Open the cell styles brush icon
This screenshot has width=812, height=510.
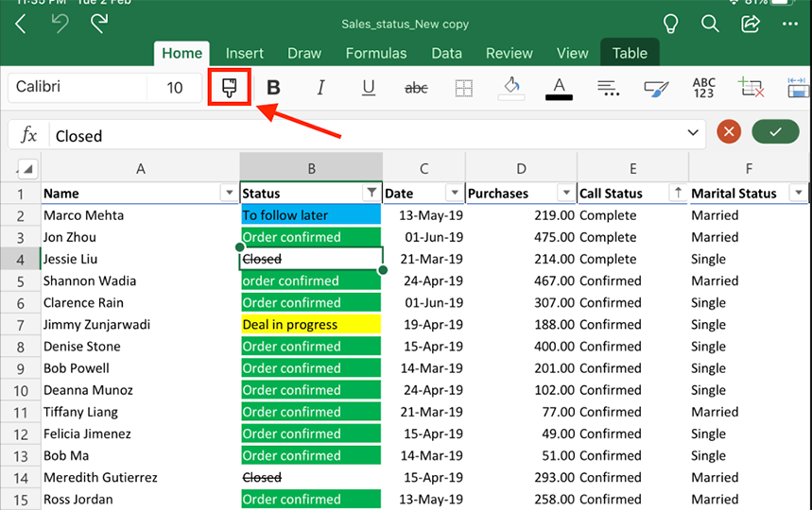[656, 88]
